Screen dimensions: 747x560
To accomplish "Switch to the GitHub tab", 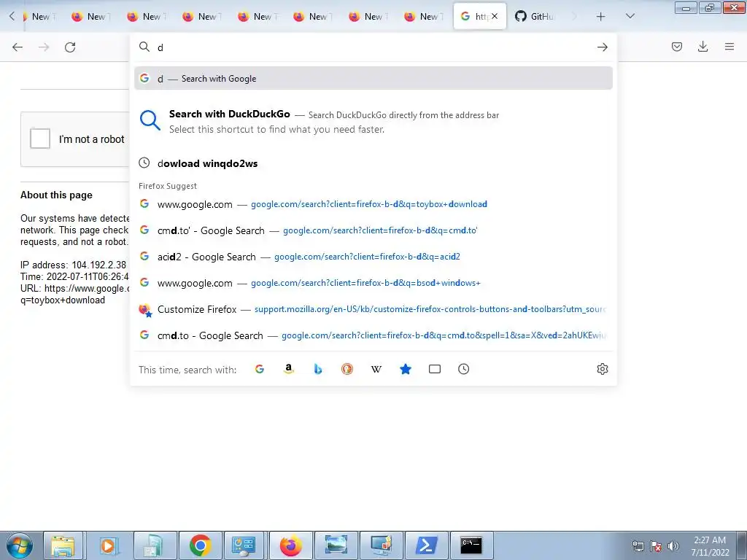I will pyautogui.click(x=534, y=16).
